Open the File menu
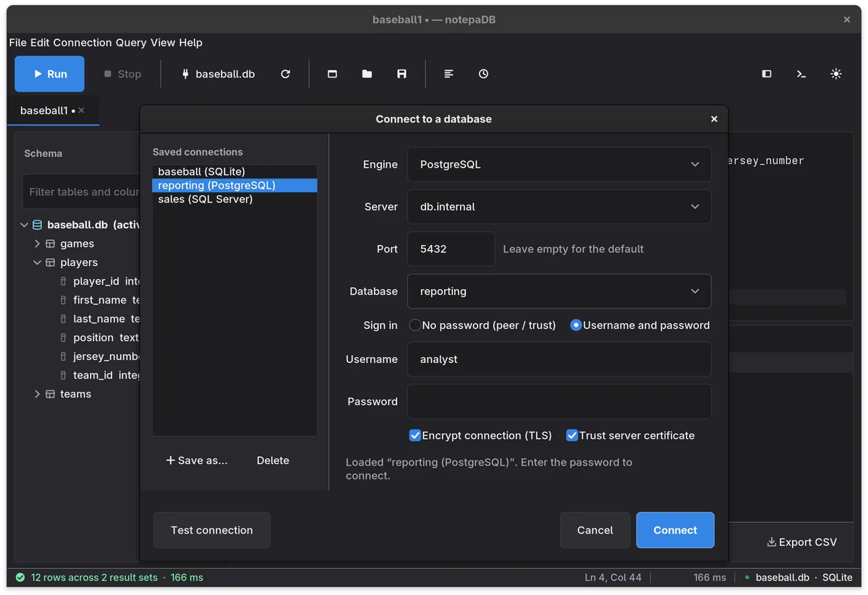 click(x=18, y=43)
